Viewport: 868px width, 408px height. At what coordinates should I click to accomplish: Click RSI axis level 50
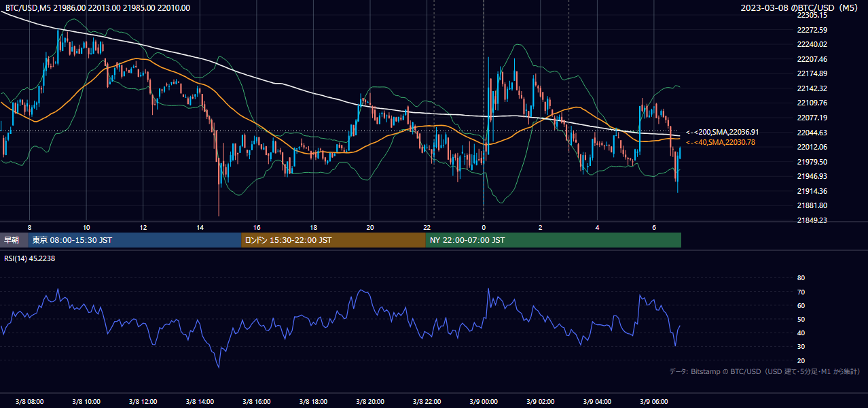point(801,319)
